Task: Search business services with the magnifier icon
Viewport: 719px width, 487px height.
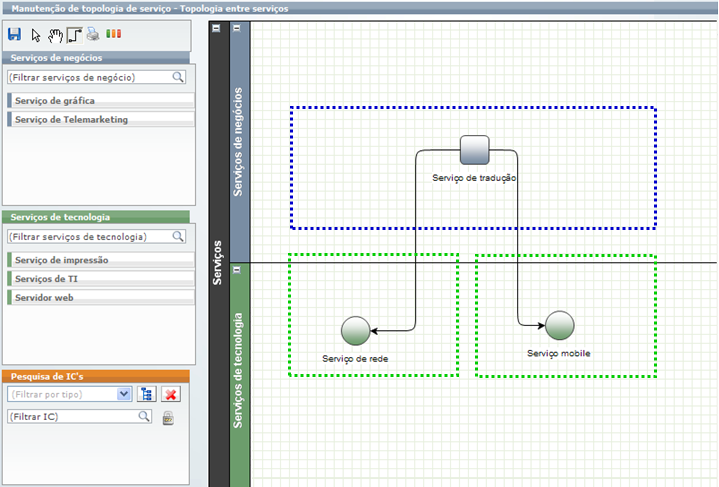Action: pyautogui.click(x=178, y=77)
